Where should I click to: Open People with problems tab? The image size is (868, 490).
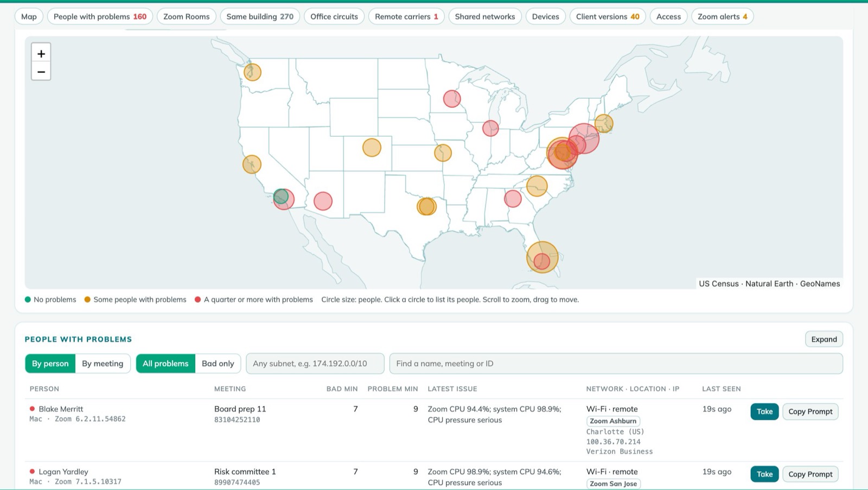point(100,16)
